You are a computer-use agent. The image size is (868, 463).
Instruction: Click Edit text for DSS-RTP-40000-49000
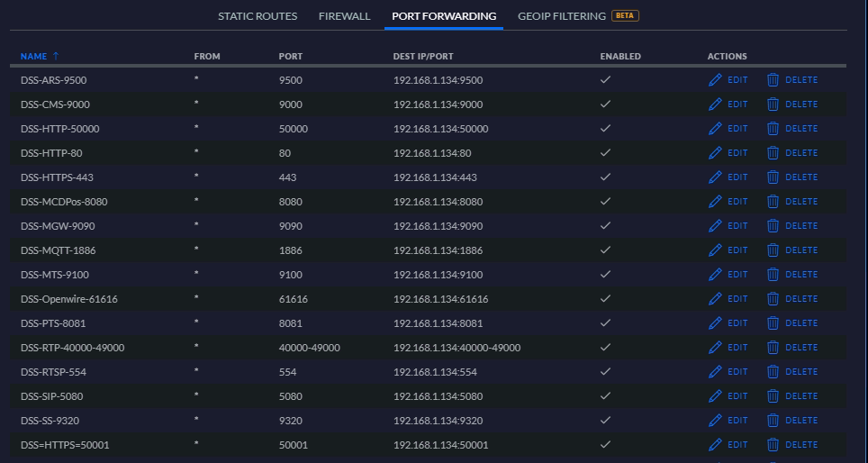pyautogui.click(x=737, y=348)
